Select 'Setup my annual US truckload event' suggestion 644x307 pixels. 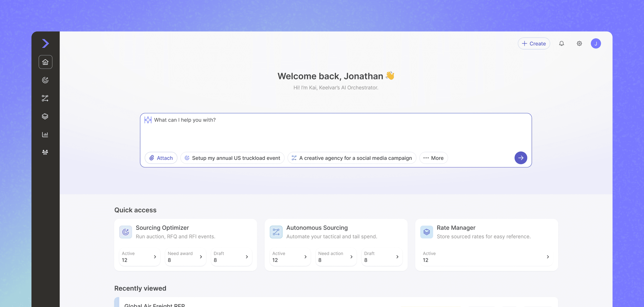232,158
